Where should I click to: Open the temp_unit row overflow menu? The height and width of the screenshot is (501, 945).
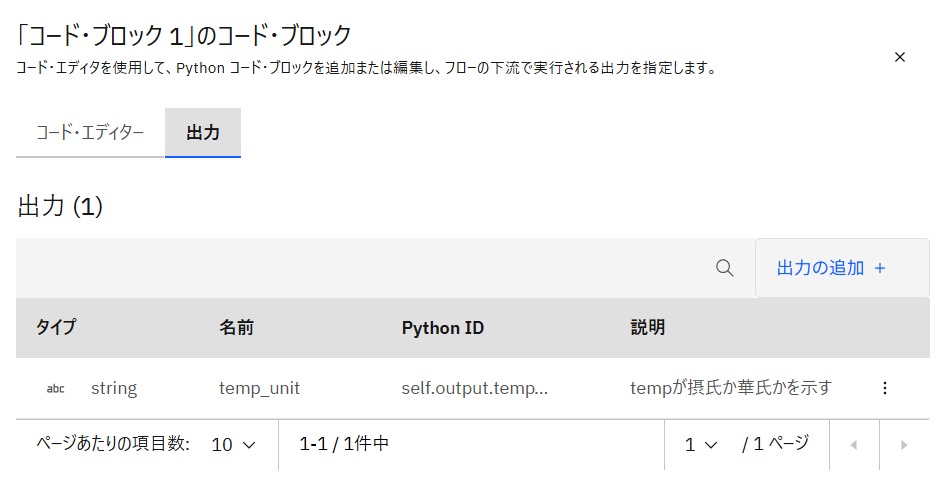[x=884, y=388]
